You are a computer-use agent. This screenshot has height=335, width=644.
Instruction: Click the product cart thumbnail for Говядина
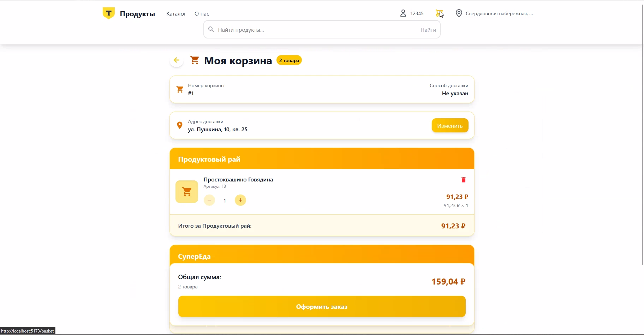(x=187, y=192)
